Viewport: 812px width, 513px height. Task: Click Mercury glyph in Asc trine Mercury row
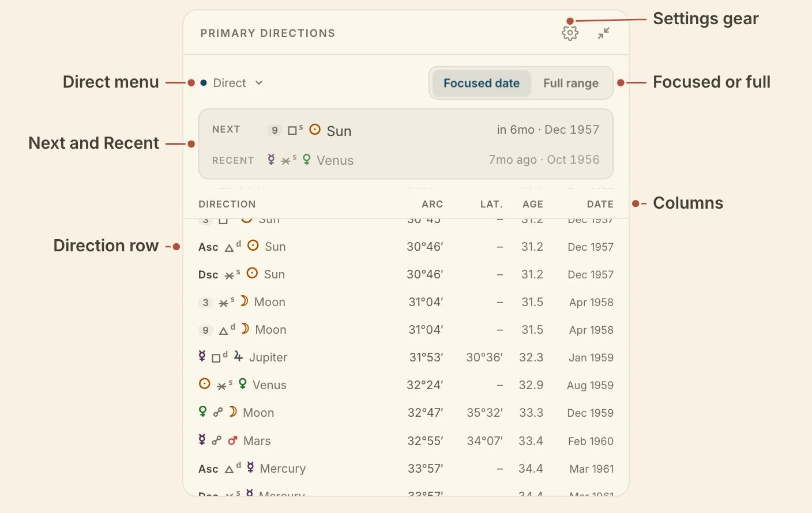pyautogui.click(x=250, y=467)
